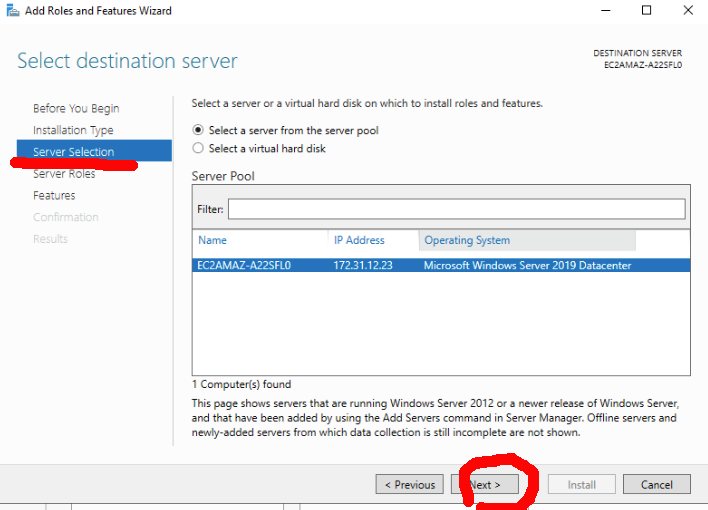Cancel the Add Roles wizard
The image size is (708, 510).
656,484
